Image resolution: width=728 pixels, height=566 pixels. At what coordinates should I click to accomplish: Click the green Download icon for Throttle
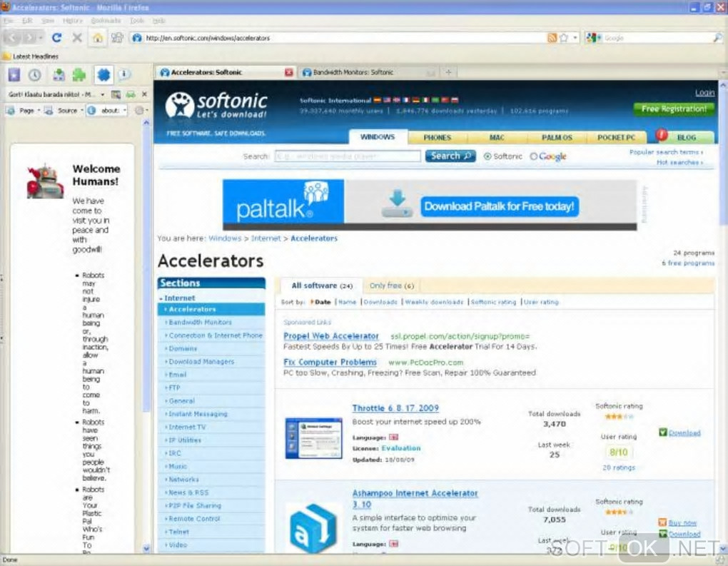click(x=663, y=433)
